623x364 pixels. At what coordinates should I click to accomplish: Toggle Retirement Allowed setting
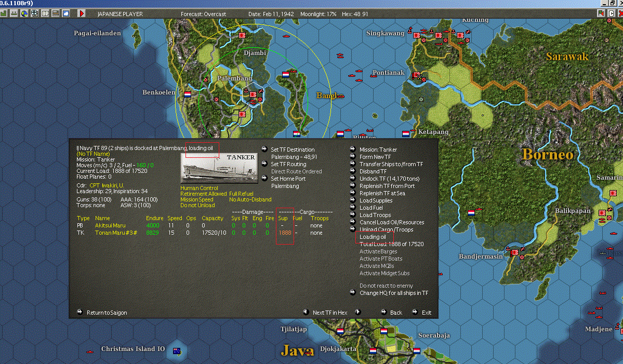[x=204, y=194]
